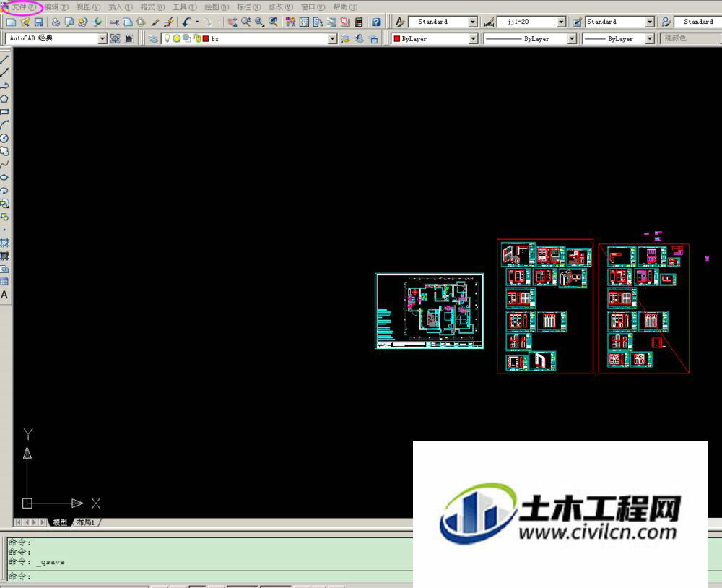
Task: Select the Spline draw tool
Action: click(4, 164)
